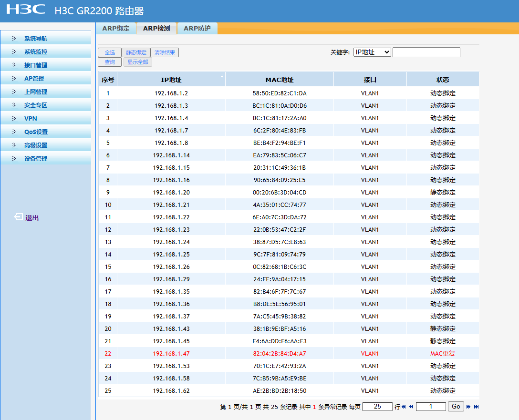The image size is (519, 420).
Task: Go to previous page arrow icon
Action: (x=411, y=407)
